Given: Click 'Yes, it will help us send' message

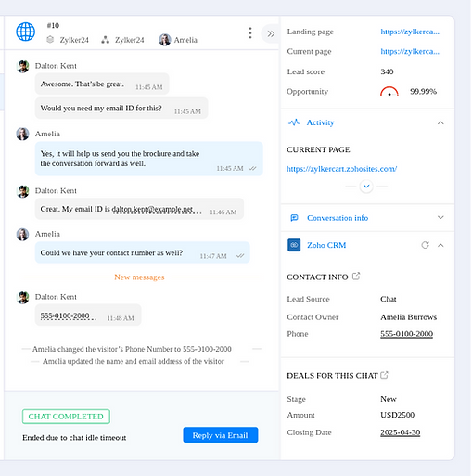Looking at the screenshot, I should point(148,159).
